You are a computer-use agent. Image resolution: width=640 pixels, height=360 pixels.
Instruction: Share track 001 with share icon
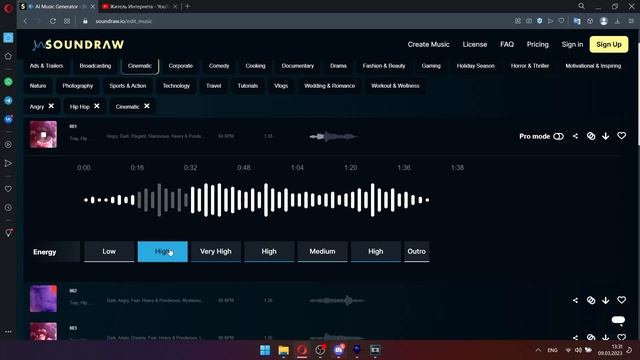[x=575, y=136]
